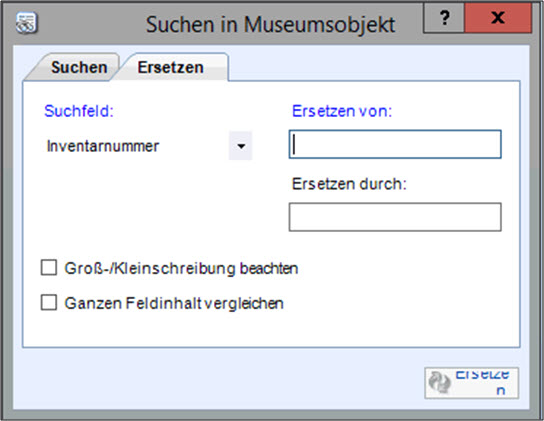Click the application icon in the title bar
Screen dimensions: 544x421
tap(26, 24)
